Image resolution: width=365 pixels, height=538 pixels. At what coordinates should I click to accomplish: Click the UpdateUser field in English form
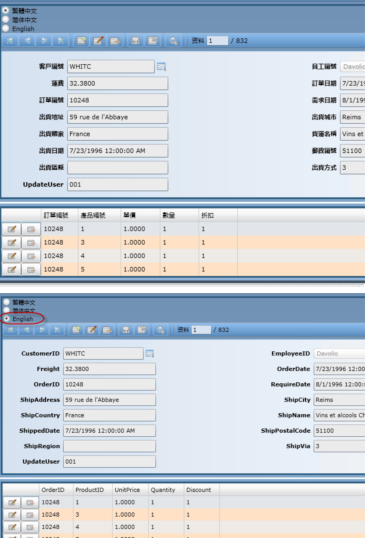click(x=109, y=461)
